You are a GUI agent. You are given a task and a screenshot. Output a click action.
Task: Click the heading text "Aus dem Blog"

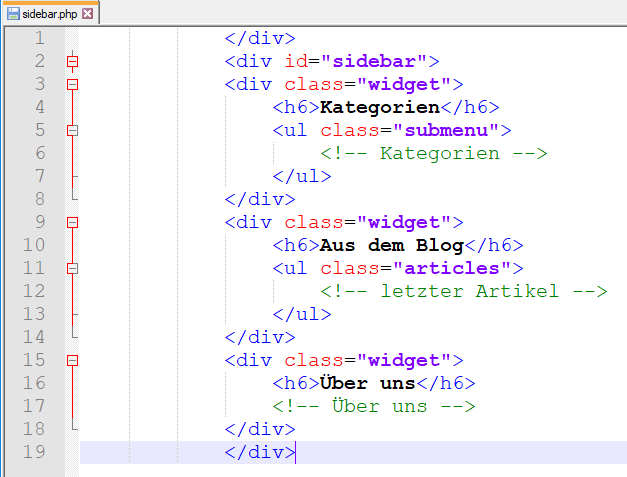pyautogui.click(x=392, y=245)
